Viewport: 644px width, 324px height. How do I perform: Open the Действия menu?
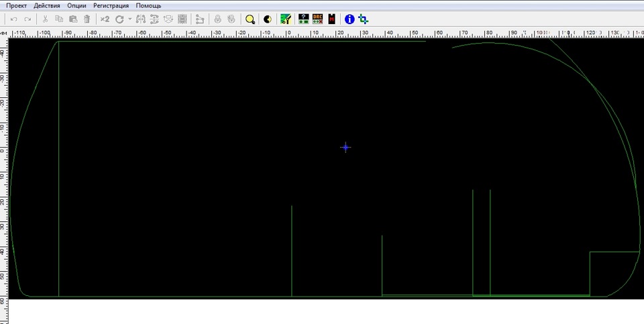47,6
